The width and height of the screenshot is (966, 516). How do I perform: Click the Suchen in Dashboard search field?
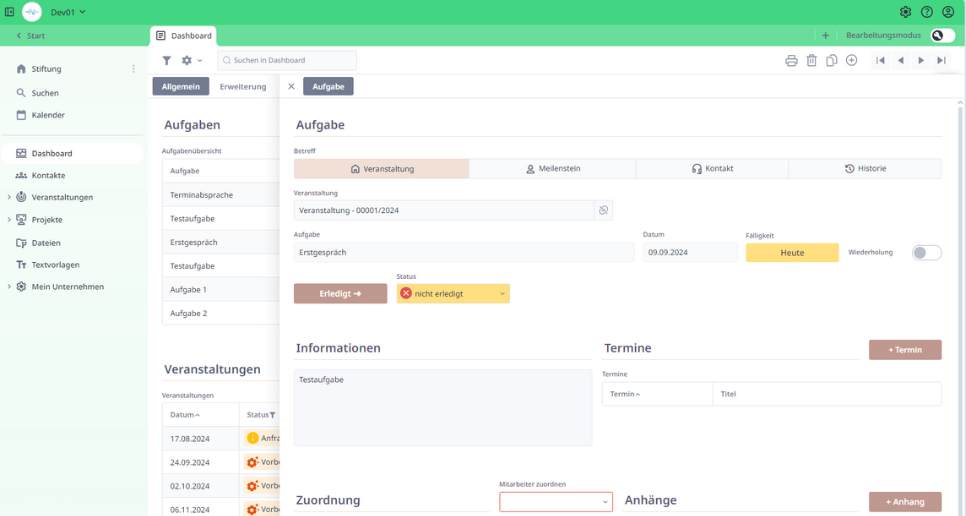288,61
